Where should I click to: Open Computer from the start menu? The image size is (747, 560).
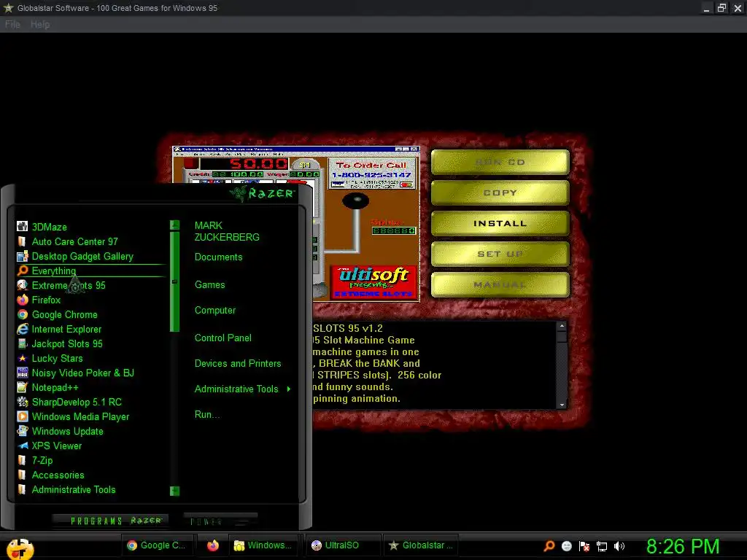pyautogui.click(x=215, y=311)
